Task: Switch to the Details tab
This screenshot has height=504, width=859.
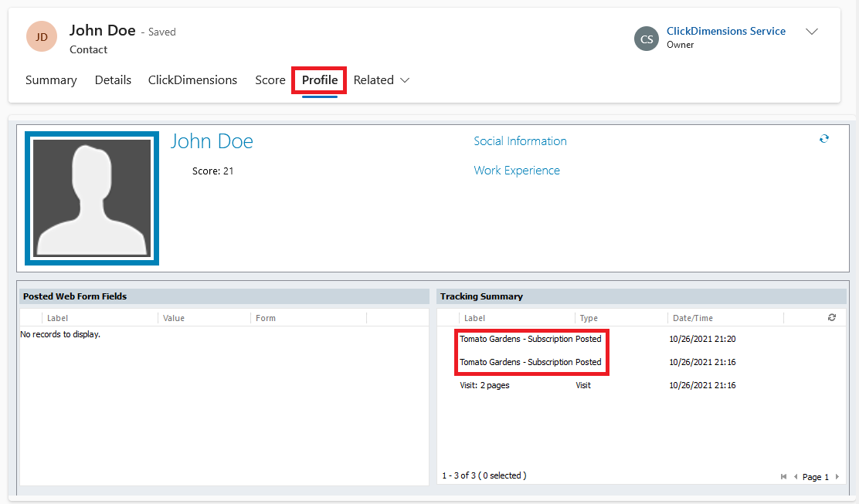Action: (113, 80)
